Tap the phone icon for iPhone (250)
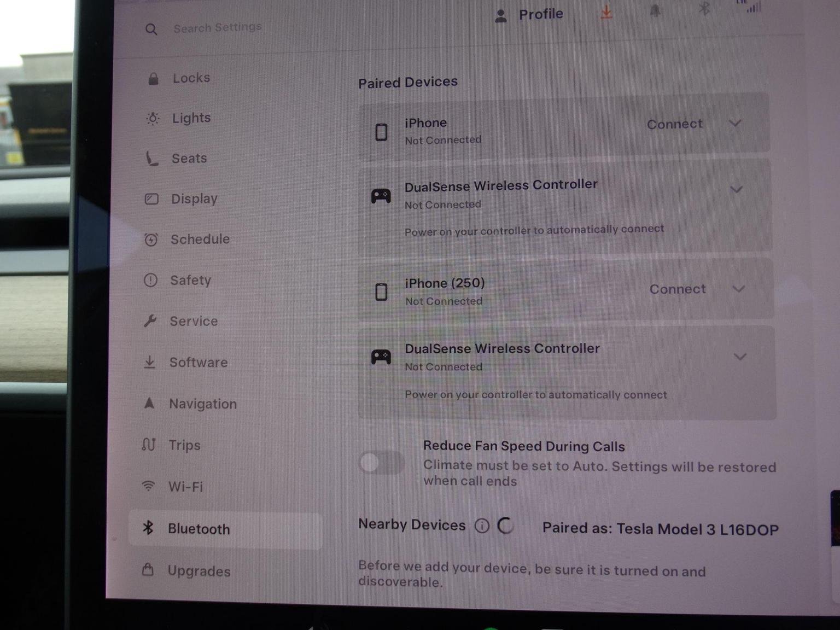Viewport: 840px width, 630px height. click(381, 292)
